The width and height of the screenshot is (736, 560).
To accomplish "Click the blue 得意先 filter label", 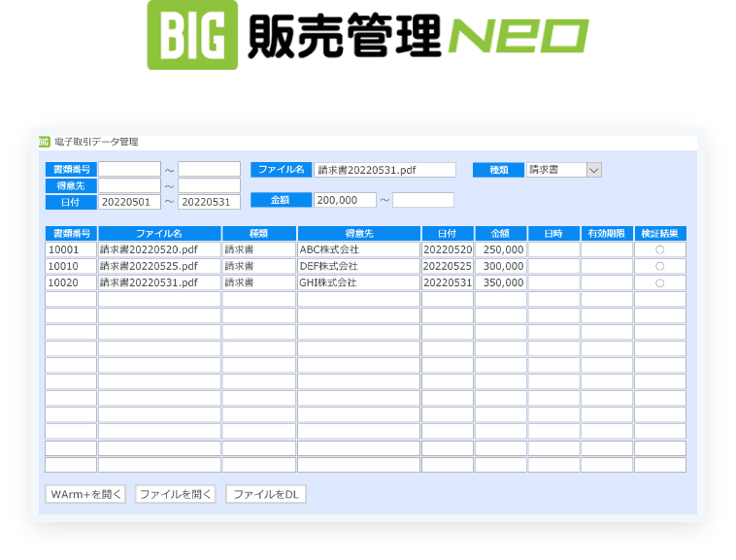I will [71, 185].
